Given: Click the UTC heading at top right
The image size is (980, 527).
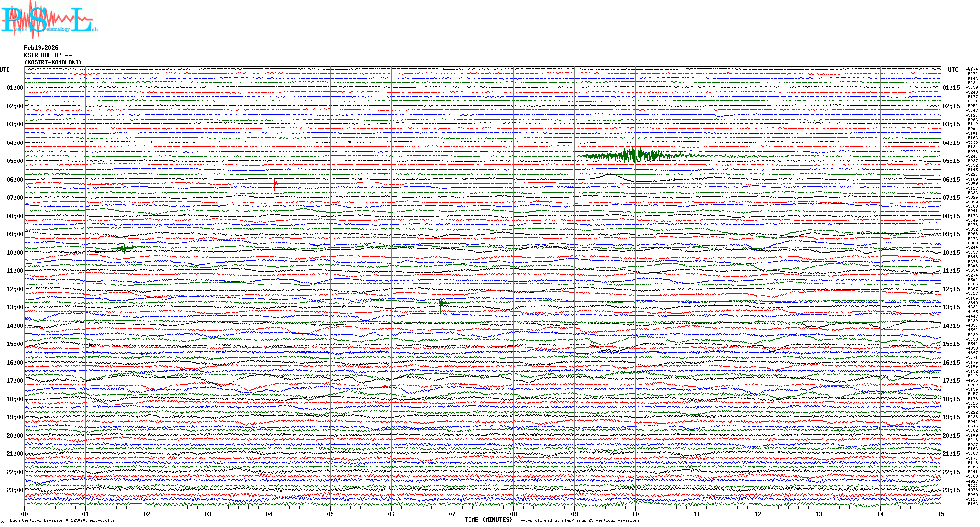Looking at the screenshot, I should 953,70.
